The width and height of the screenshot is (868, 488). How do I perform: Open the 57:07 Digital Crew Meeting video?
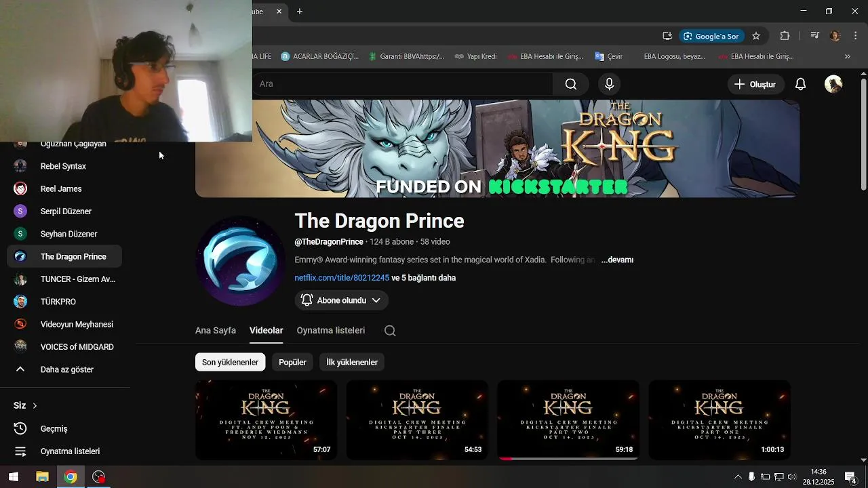click(266, 420)
